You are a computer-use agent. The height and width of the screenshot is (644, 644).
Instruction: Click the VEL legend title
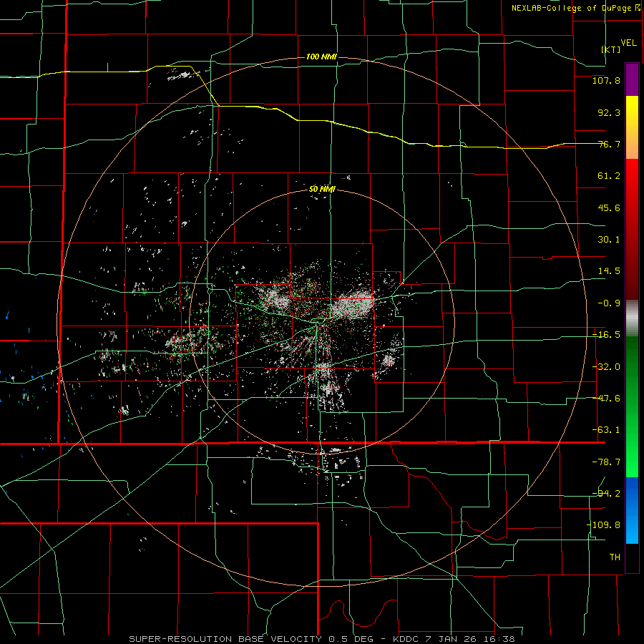click(x=628, y=43)
